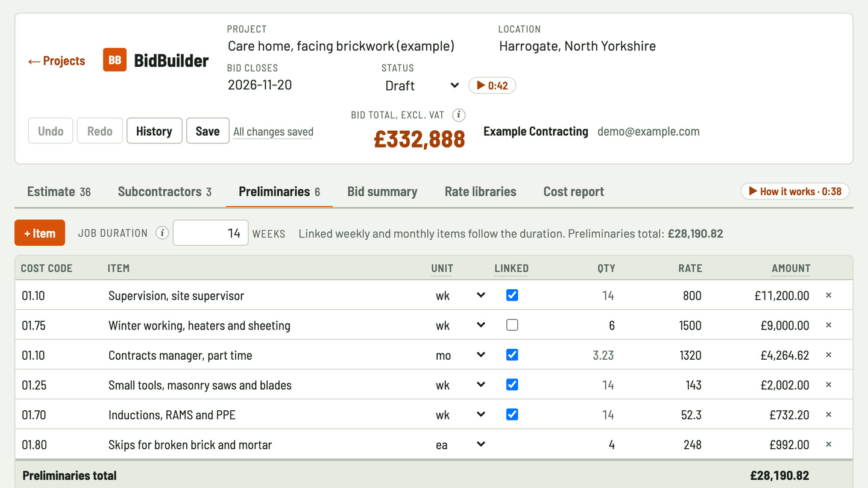868x488 pixels.
Task: Delete the Contracts manager row
Action: tap(828, 355)
